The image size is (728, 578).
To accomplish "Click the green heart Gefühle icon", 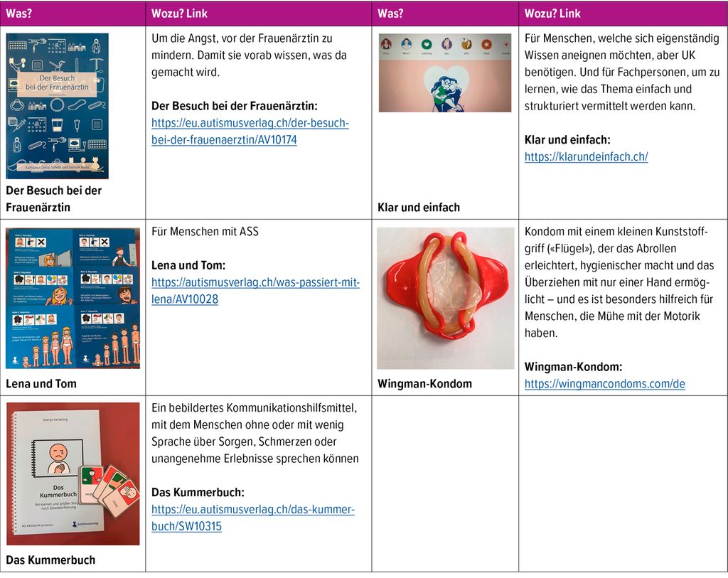I will click(x=426, y=44).
